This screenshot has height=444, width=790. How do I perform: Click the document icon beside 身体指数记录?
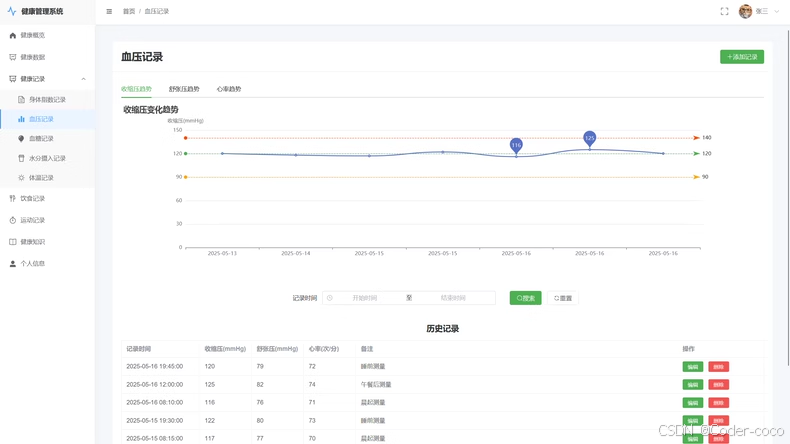coord(21,100)
